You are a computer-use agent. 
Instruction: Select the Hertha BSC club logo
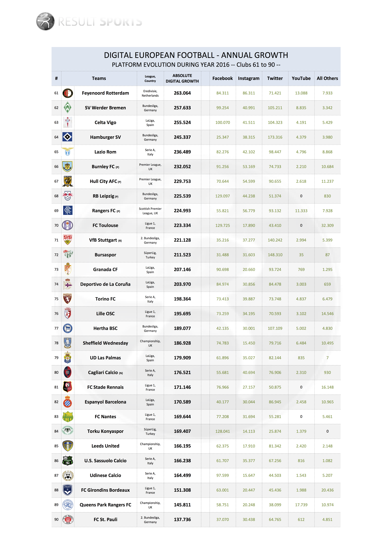click(x=68, y=328)
